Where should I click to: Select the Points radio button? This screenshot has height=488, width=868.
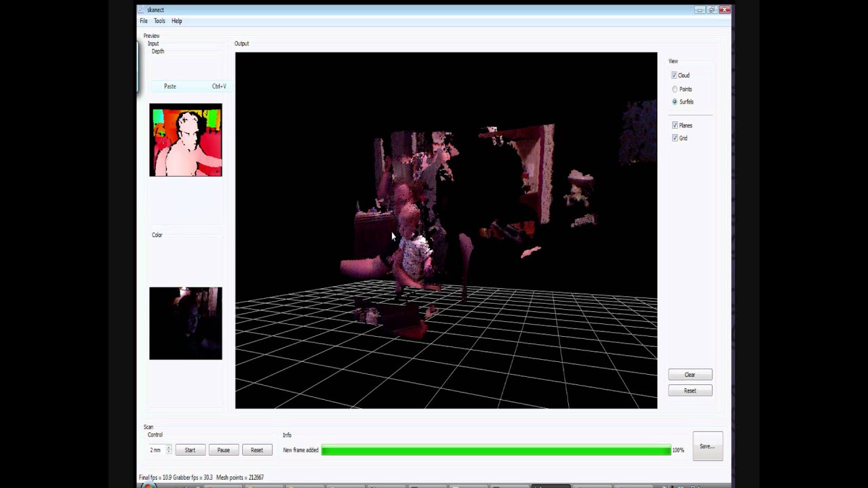675,89
